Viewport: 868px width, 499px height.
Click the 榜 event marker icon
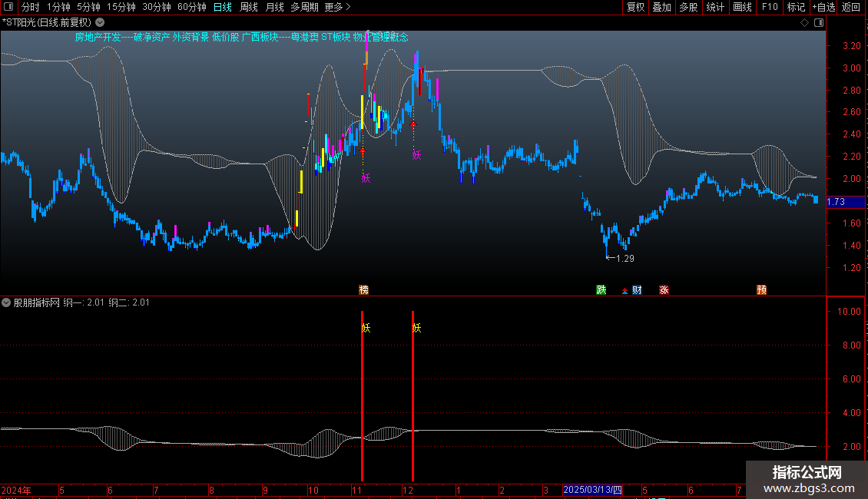363,290
